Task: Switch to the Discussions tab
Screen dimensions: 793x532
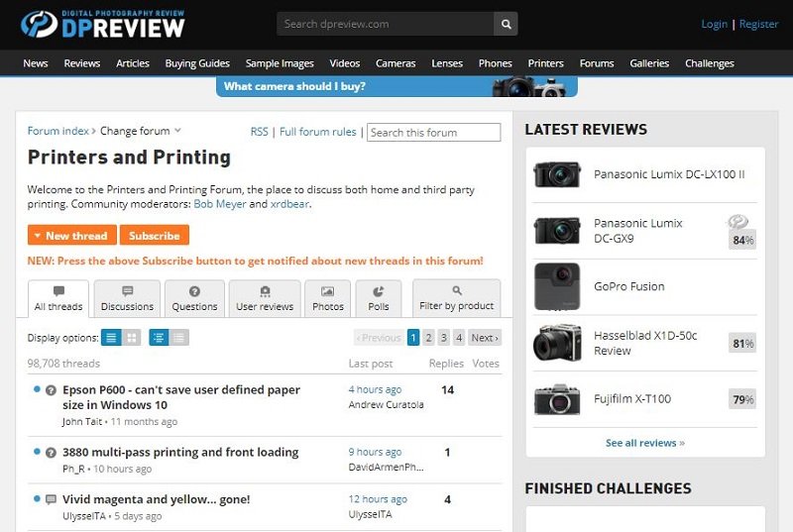Action: click(x=127, y=298)
